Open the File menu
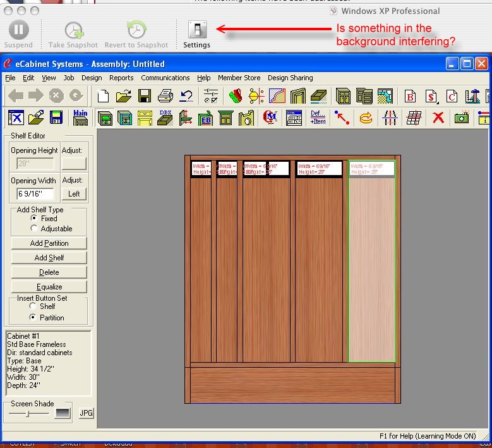The image size is (492, 448). click(10, 78)
